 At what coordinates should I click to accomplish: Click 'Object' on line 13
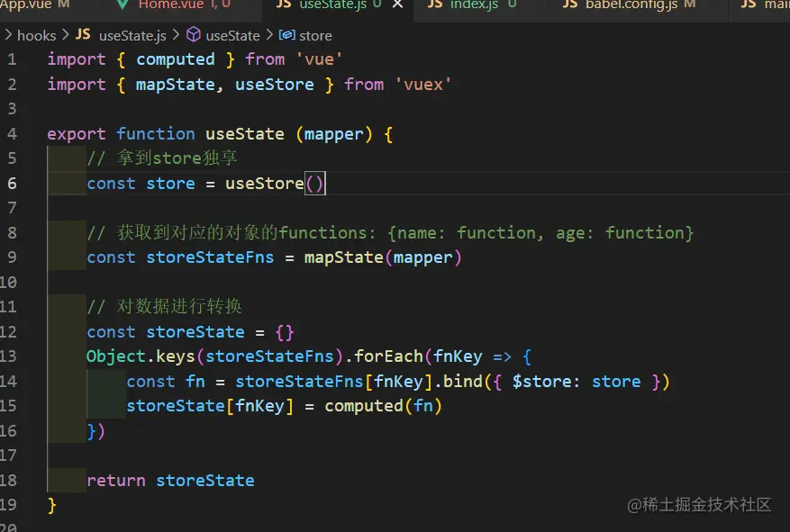(x=116, y=356)
